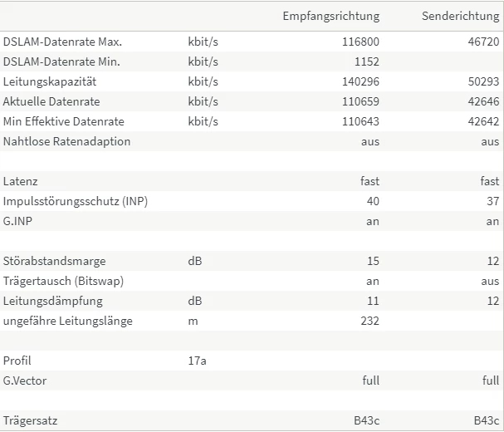Click the Aktuelle Datenrate label
Screen dimensions: 504x432
coord(51,101)
